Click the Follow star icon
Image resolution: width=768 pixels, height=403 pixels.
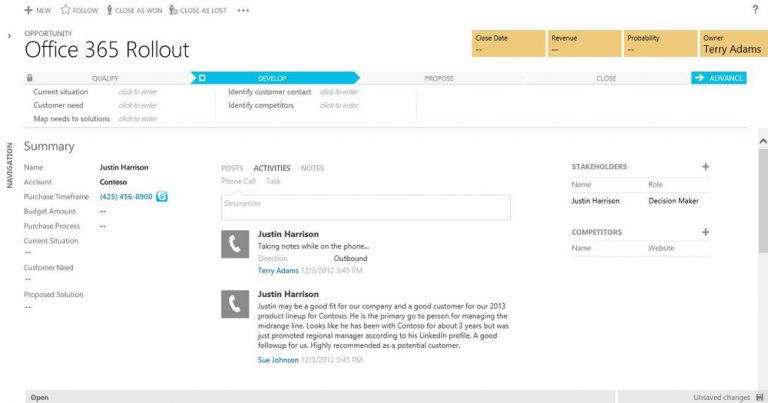click(x=65, y=10)
